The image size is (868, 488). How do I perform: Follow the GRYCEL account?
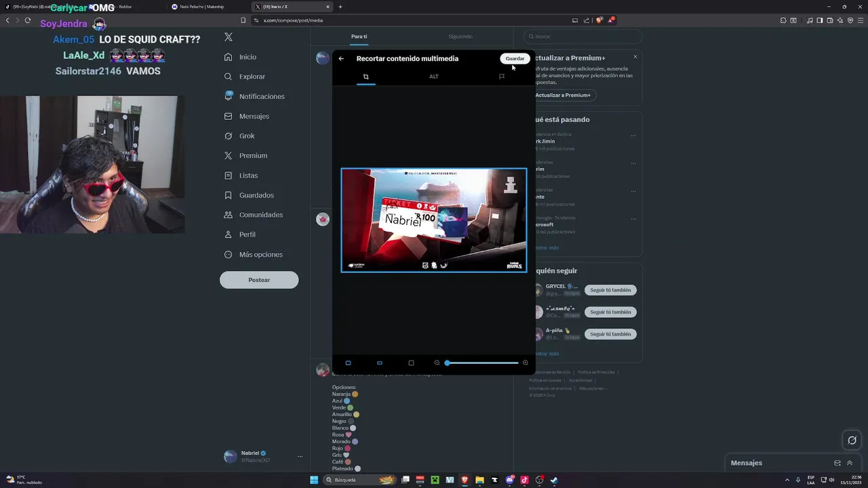pos(610,290)
